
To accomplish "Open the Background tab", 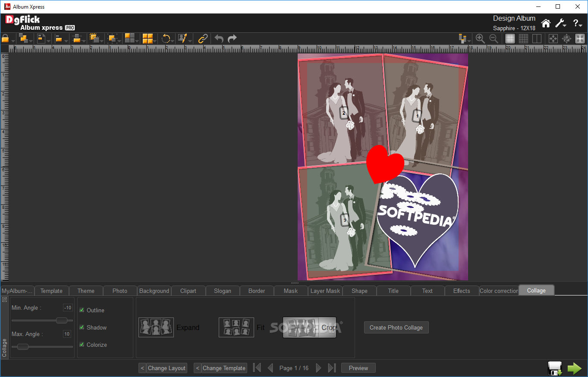I will [154, 291].
